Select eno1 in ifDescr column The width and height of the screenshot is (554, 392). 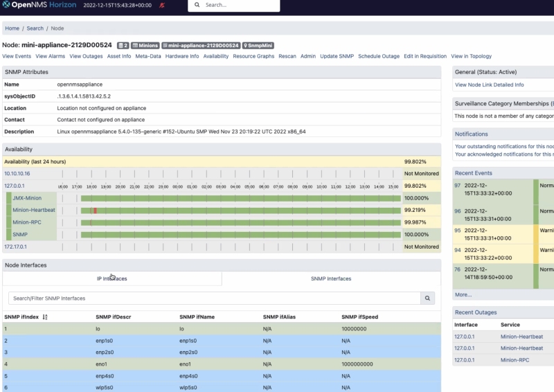pyautogui.click(x=101, y=364)
